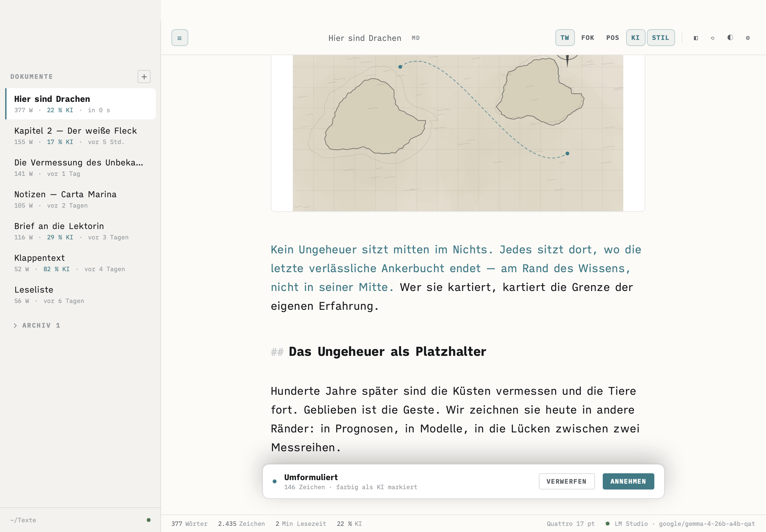
Task: Click the LM Studio model status indicator
Action: click(680, 524)
